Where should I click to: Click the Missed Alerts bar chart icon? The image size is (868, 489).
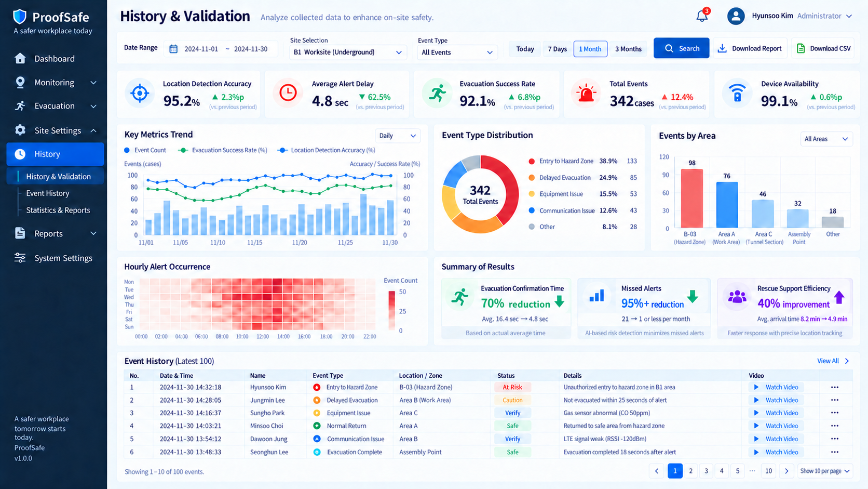tap(596, 296)
